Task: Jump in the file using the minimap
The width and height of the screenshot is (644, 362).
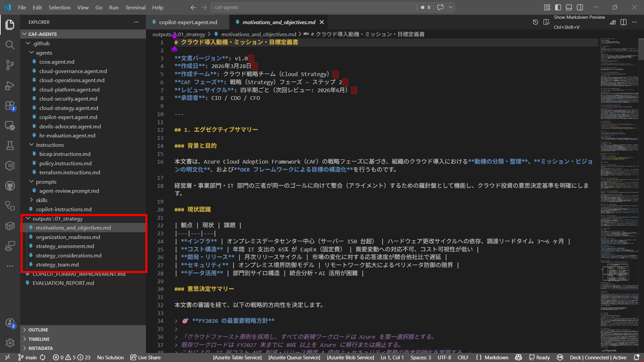Action: coord(620,168)
